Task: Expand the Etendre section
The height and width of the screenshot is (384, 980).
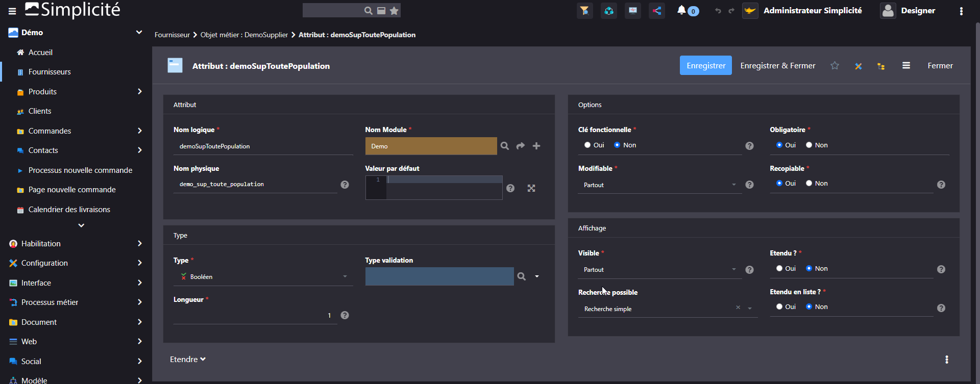Action: [188, 360]
